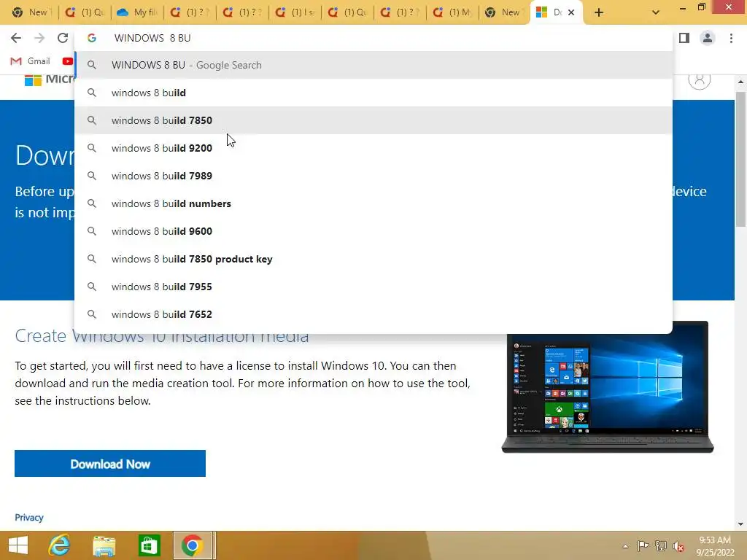Open the Chrome side panel icon
This screenshot has height=560, width=747.
coord(684,38)
